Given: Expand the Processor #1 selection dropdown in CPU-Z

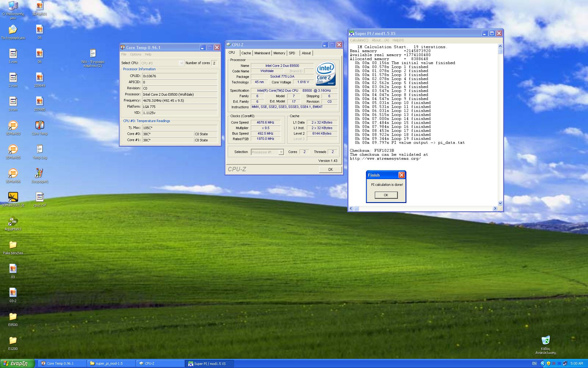Looking at the screenshot, I should point(281,152).
